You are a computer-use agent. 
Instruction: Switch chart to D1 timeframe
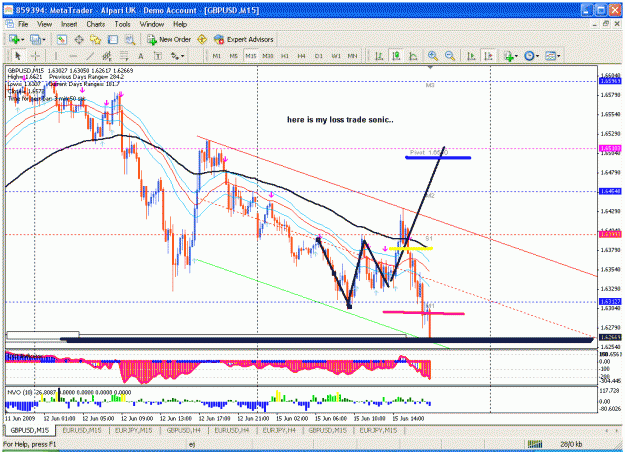[x=319, y=56]
